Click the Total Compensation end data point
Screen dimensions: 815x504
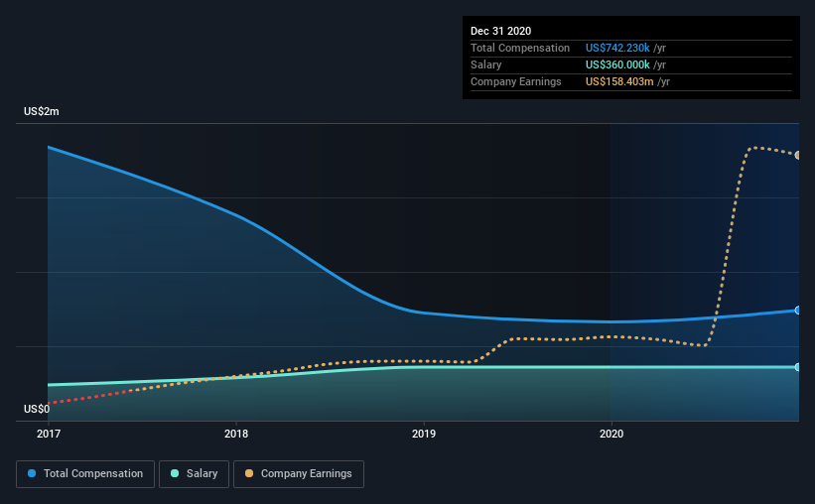tap(798, 311)
